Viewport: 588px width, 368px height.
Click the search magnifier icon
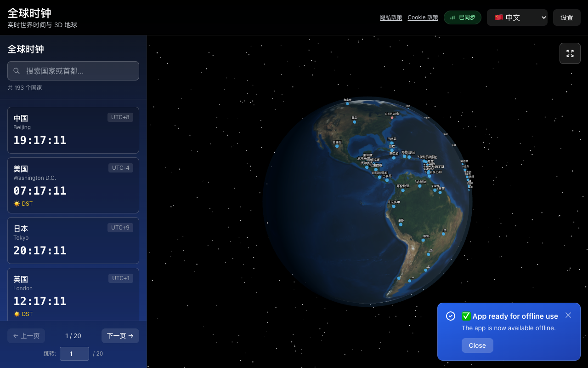click(17, 71)
